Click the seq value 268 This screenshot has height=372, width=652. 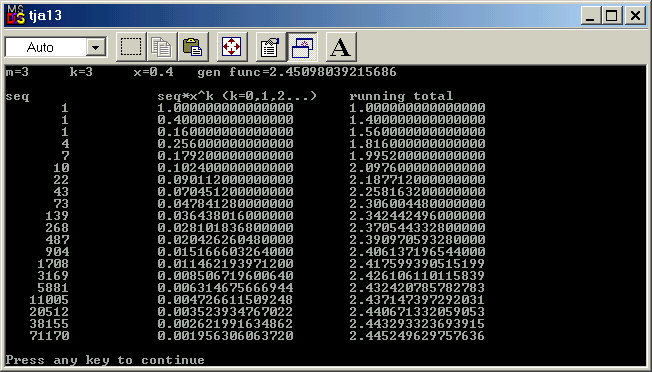(57, 228)
